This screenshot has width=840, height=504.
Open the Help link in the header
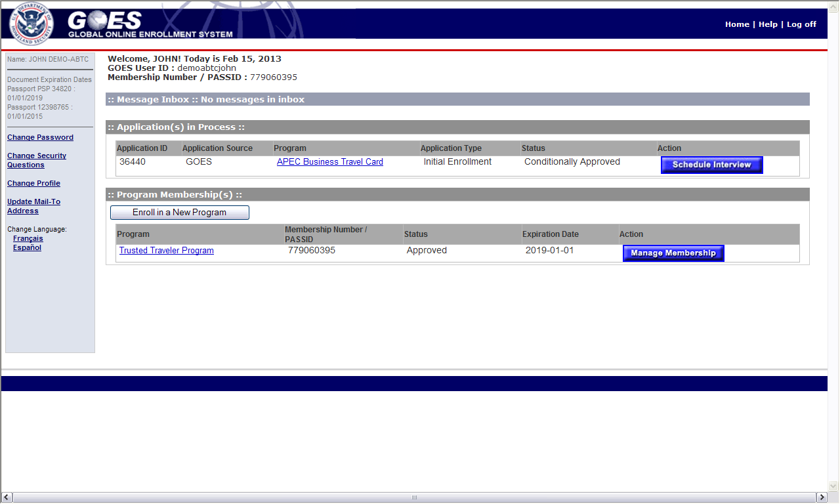click(768, 24)
